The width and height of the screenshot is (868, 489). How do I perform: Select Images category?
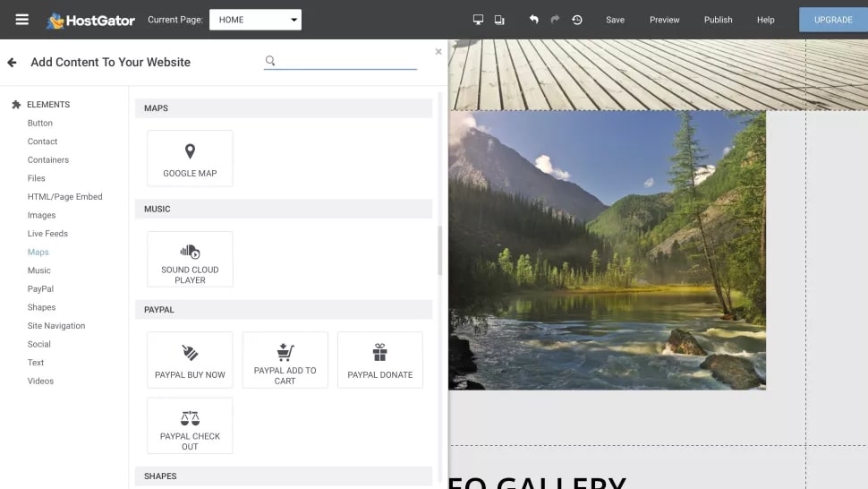(41, 215)
